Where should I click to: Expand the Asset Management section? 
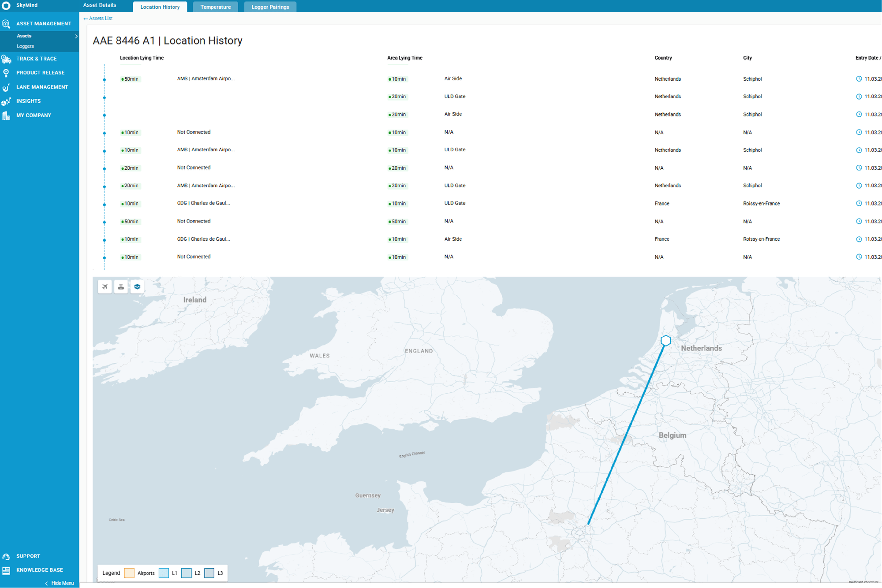tap(43, 24)
